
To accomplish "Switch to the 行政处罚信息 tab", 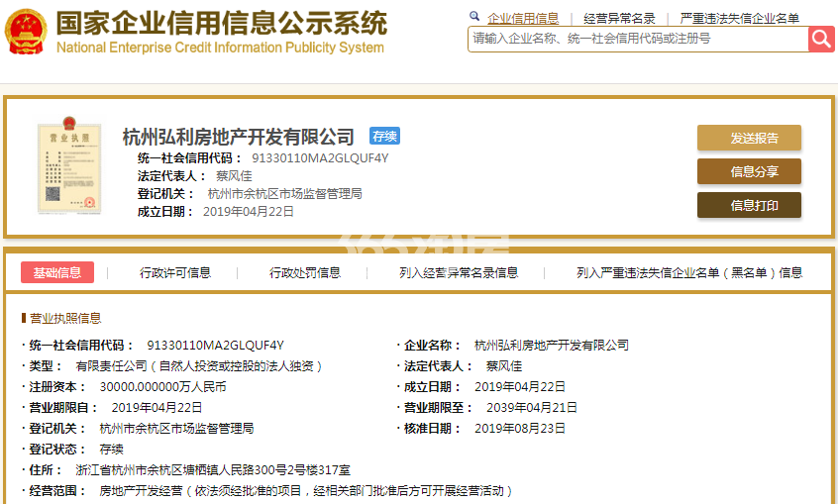I will point(305,272).
